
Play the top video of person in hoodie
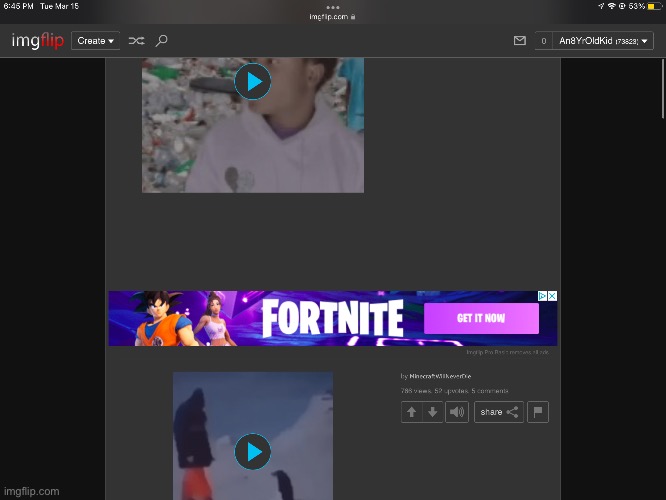(253, 81)
